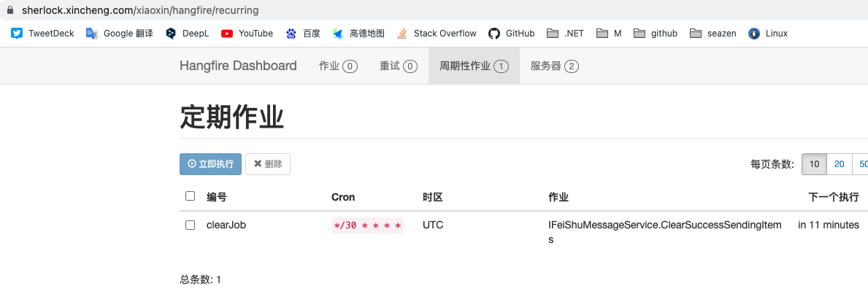Click the Linux bookmark icon
The image size is (868, 297).
[754, 33]
